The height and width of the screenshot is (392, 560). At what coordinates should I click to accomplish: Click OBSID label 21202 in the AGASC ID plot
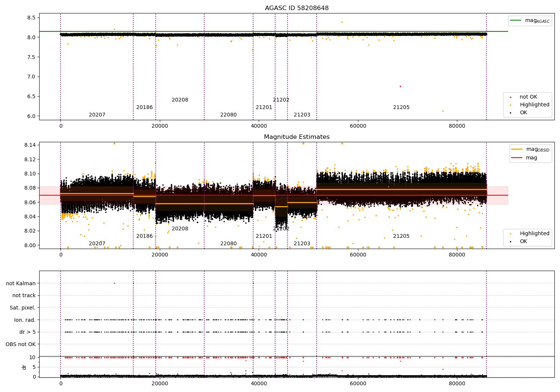[281, 100]
